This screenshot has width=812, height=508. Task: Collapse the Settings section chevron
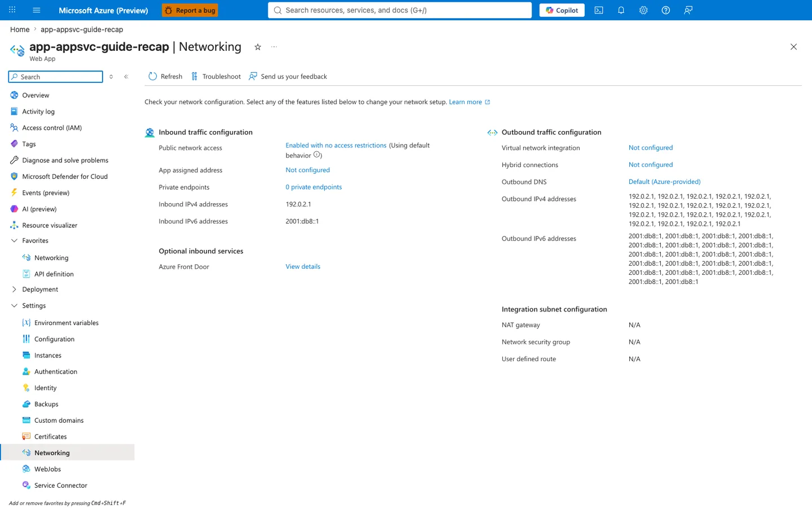point(14,305)
